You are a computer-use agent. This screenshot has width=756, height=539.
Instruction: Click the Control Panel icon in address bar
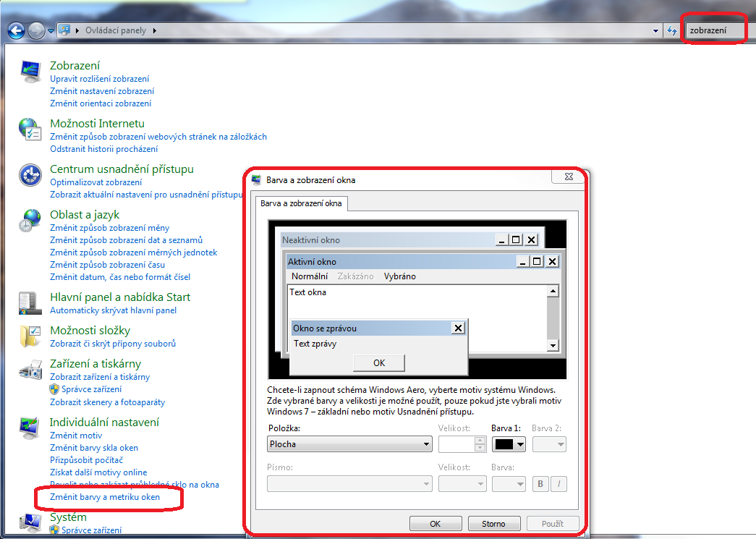(x=64, y=30)
